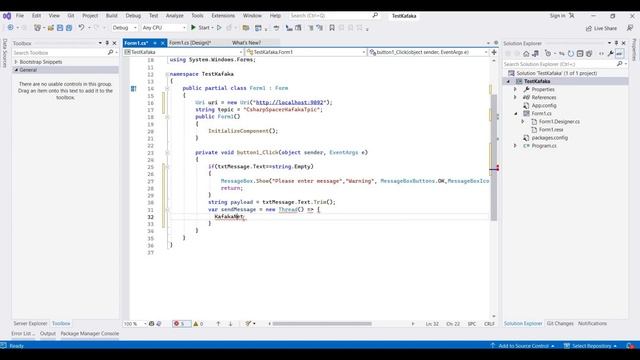Screen dimensions: 640x360
Task: Open the Error List tab
Action: 23,333
